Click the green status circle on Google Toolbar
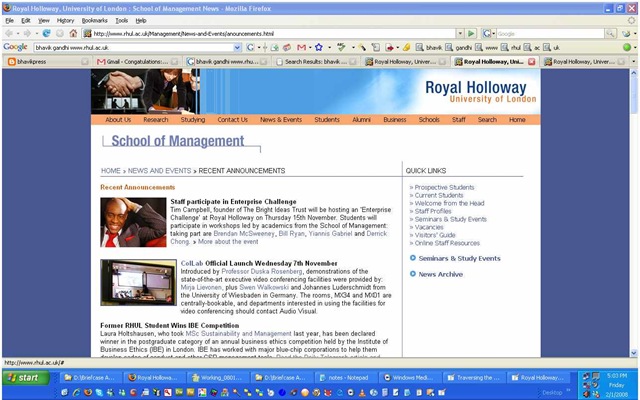This screenshot has width=640, height=400. click(x=627, y=48)
